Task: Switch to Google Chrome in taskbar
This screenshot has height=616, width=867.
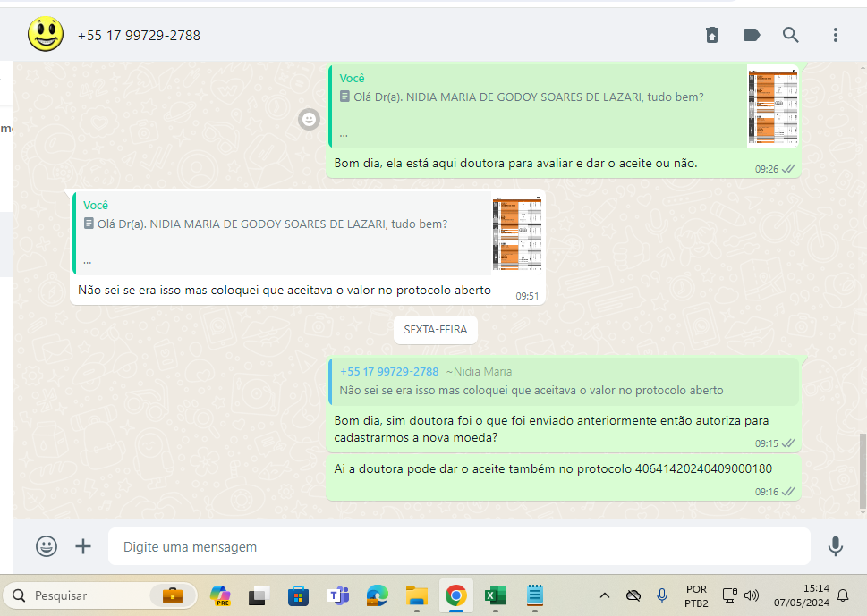Action: [x=455, y=595]
